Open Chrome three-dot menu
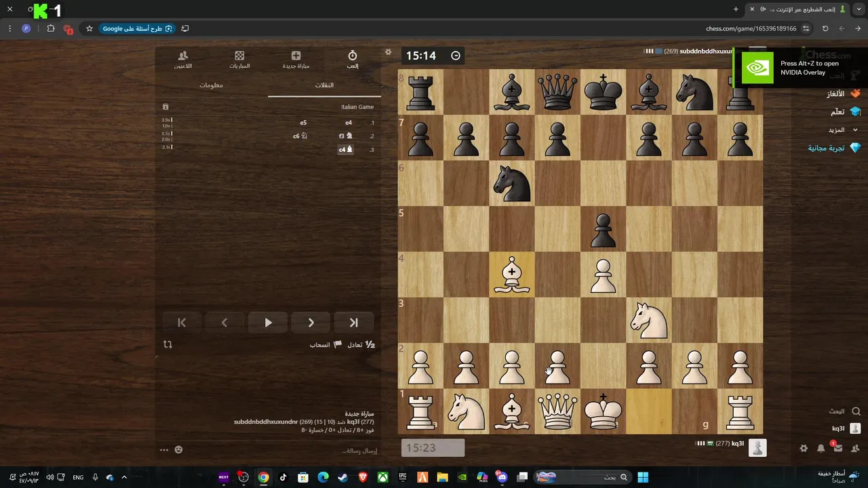868x488 pixels. pyautogui.click(x=9, y=28)
